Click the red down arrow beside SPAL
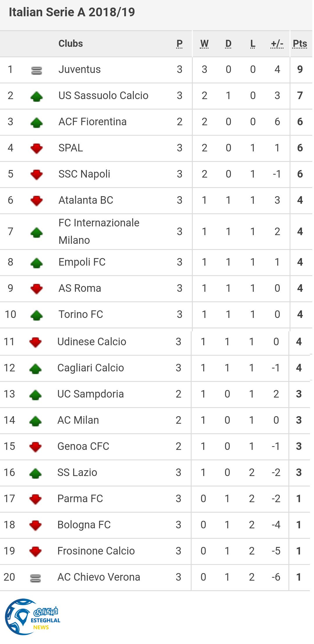Screen dimensions: 314x644 coord(37,149)
